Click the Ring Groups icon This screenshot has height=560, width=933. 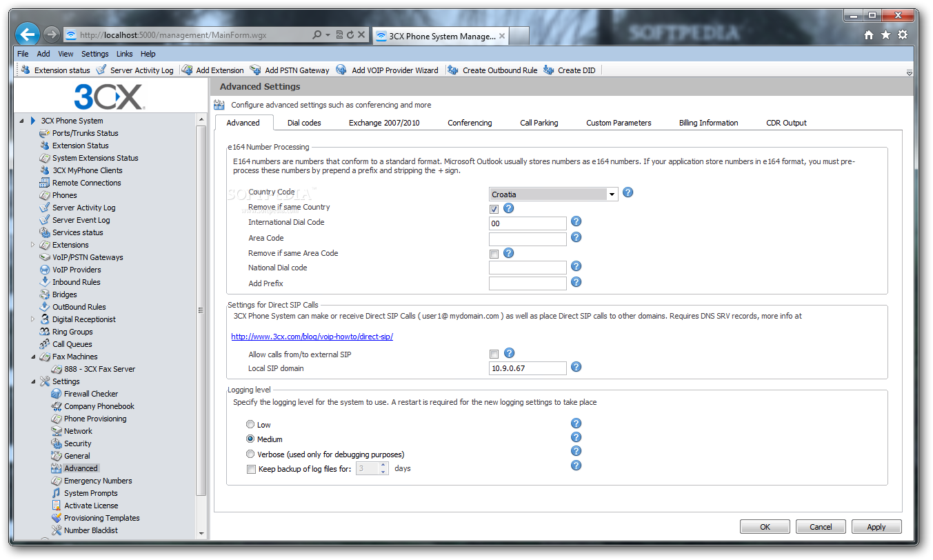point(46,332)
